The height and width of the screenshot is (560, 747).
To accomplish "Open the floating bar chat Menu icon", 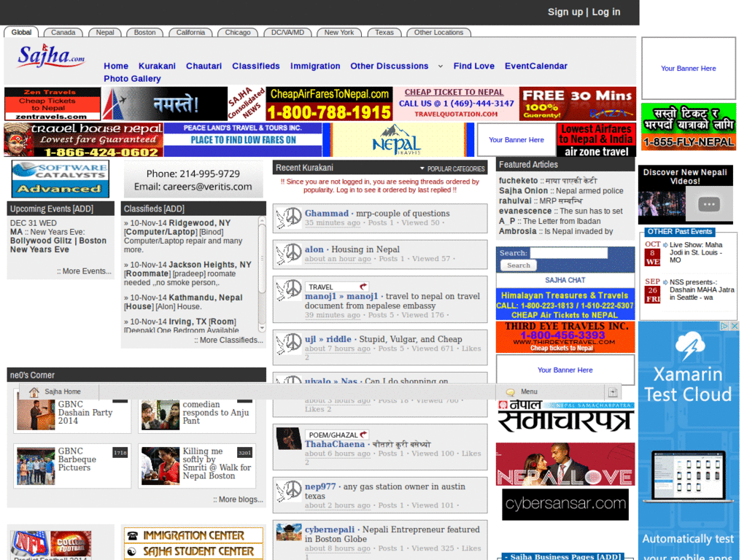I will [510, 392].
